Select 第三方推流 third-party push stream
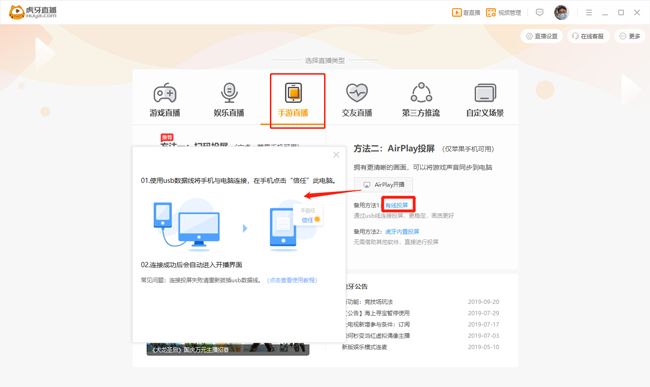 click(x=421, y=100)
